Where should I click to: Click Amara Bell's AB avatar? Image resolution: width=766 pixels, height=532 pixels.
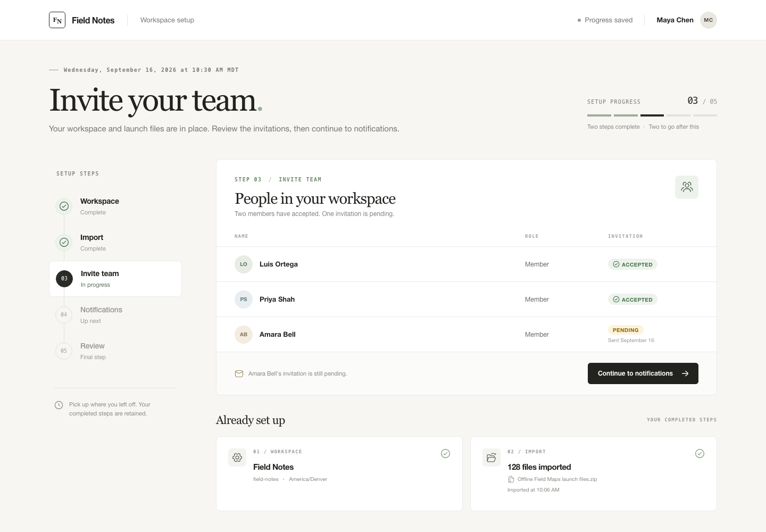click(244, 335)
